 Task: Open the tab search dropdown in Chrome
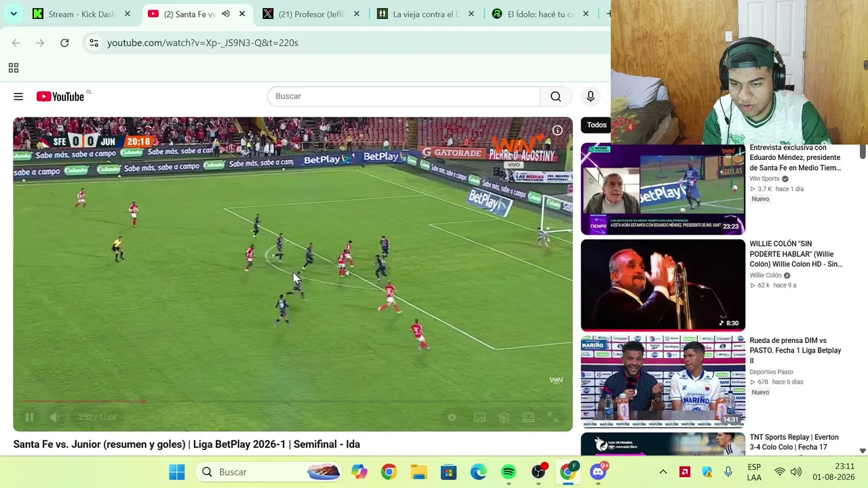14,14
